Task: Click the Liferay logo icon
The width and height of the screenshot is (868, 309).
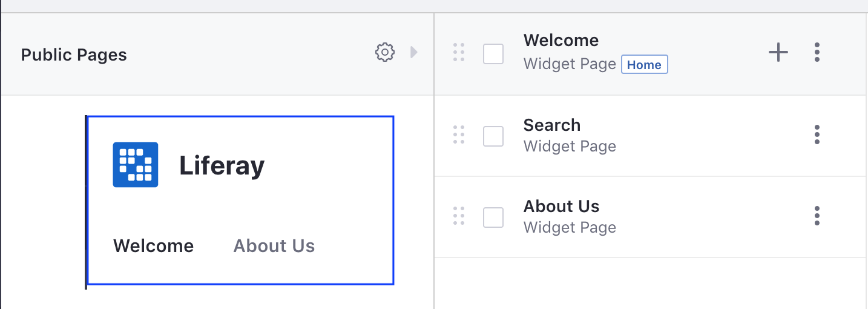Action: (136, 165)
